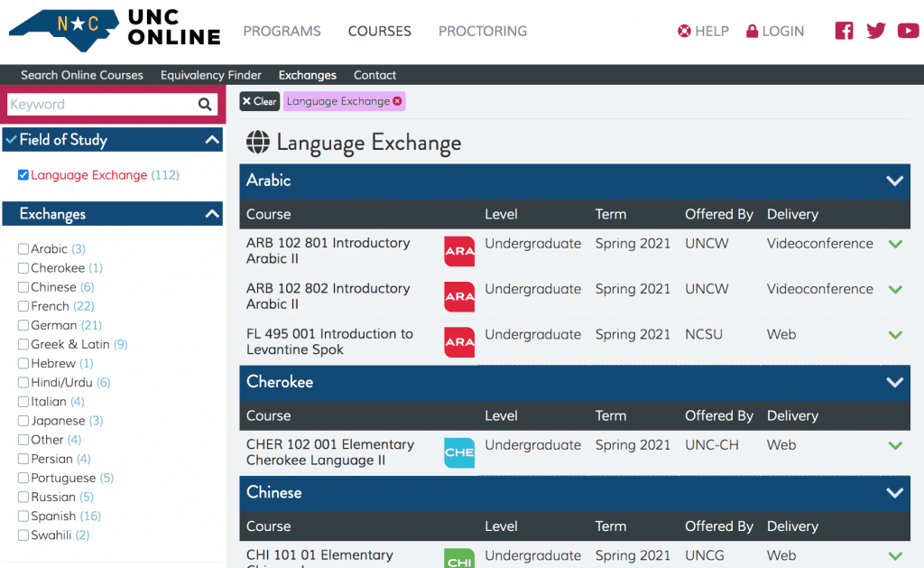Open the YouTube channel icon
This screenshot has width=924, height=568.
pyautogui.click(x=908, y=31)
